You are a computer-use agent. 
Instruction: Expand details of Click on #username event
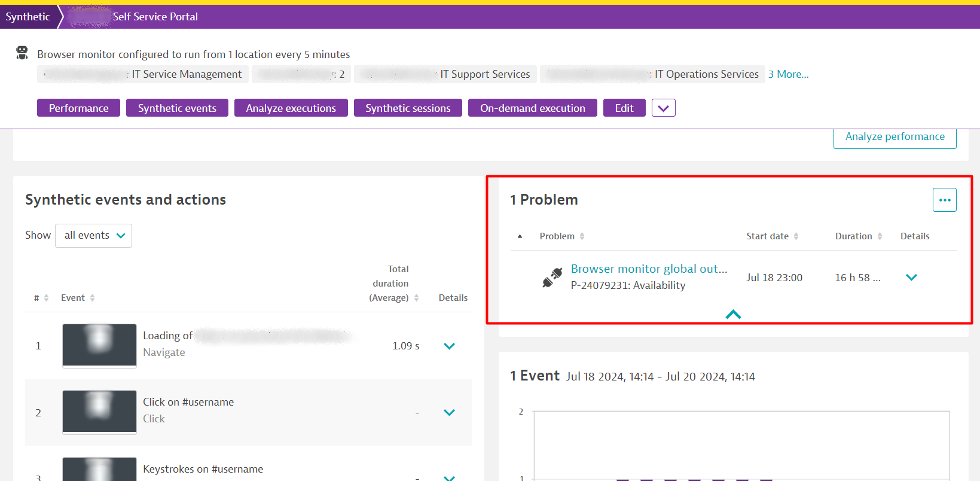click(449, 413)
